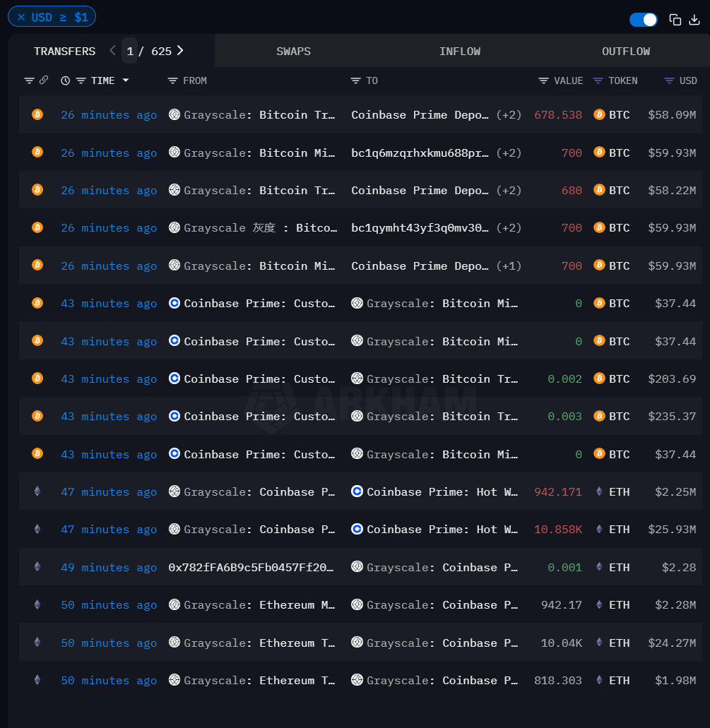Switch to the INFLOW tab
Viewport: 710px width, 728px height.
click(460, 51)
